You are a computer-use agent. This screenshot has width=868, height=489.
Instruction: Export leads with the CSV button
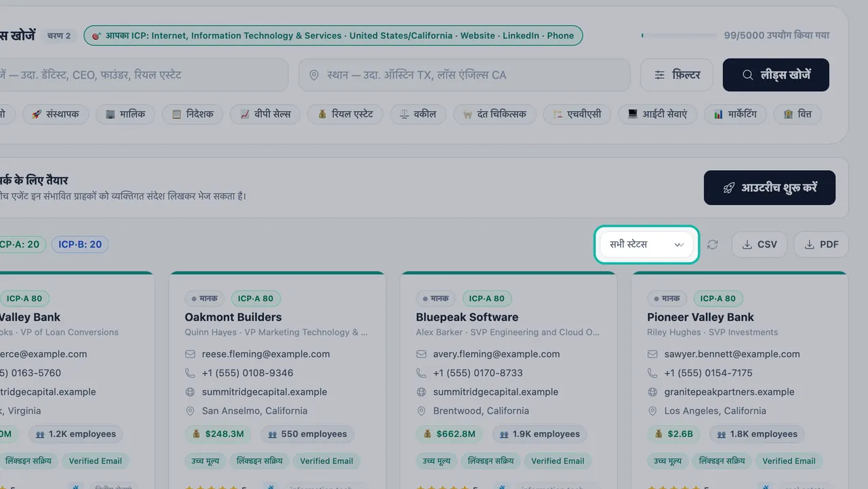point(759,244)
